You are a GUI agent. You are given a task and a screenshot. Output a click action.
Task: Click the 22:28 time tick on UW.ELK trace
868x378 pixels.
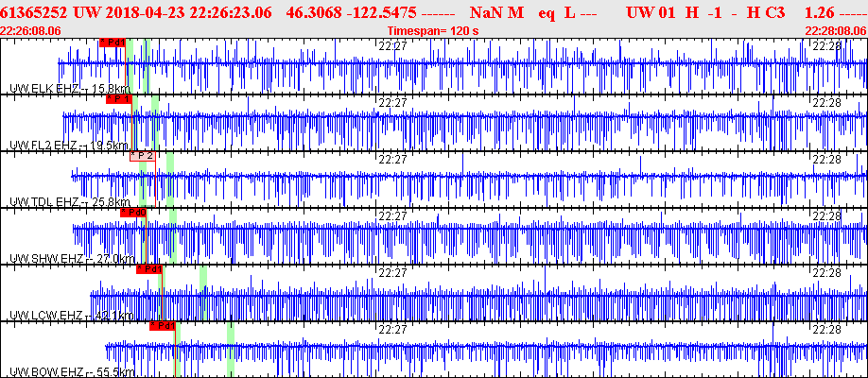tap(826, 45)
